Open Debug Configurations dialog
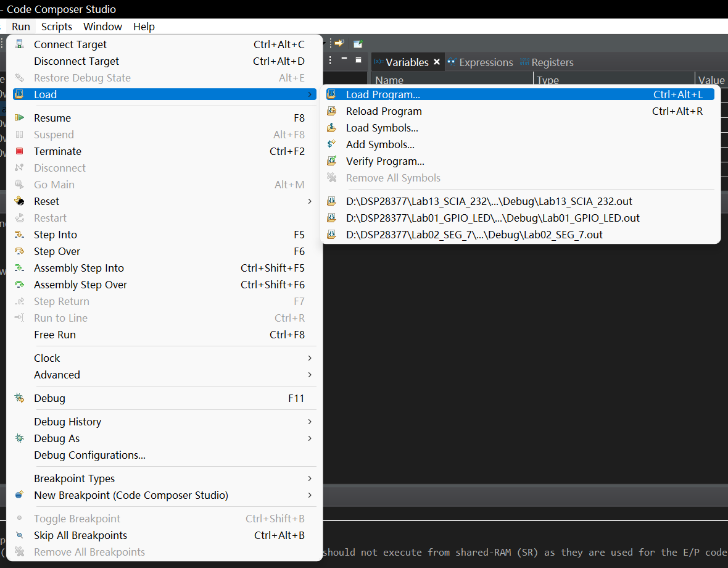Viewport: 728px width, 568px height. pos(89,455)
